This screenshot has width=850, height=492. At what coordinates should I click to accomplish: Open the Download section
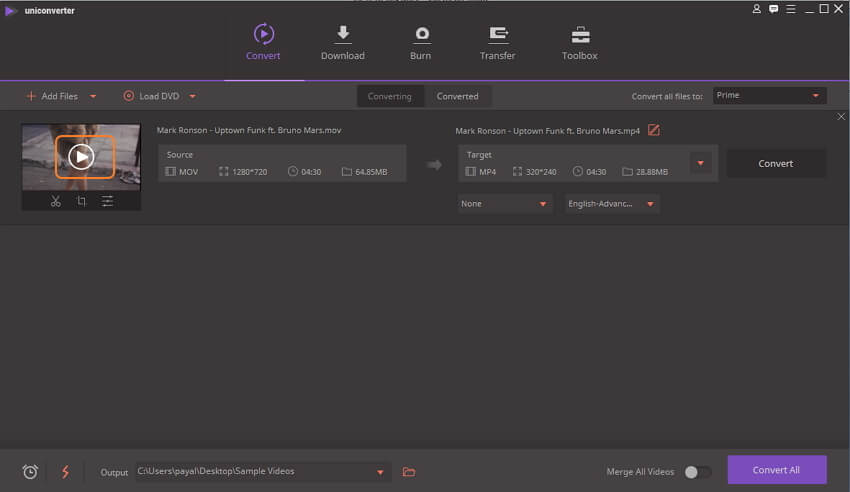pyautogui.click(x=343, y=42)
